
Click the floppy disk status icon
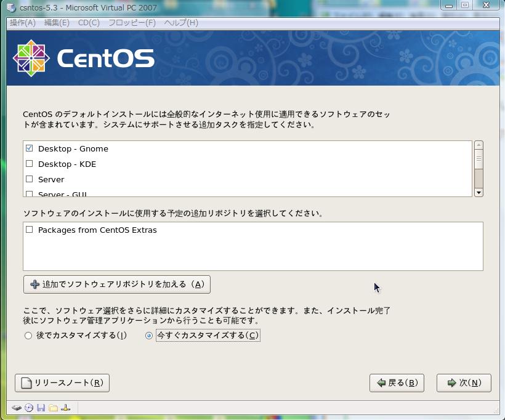41,408
